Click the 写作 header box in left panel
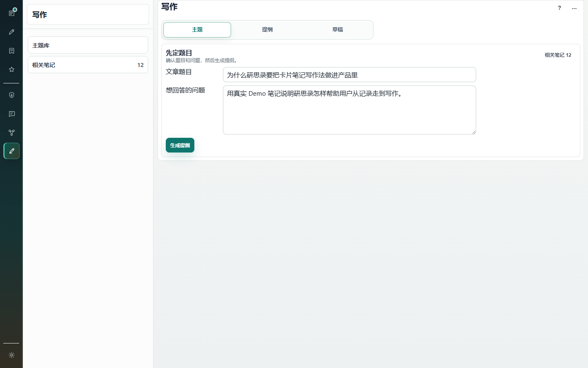The width and height of the screenshot is (588, 368). [x=88, y=14]
